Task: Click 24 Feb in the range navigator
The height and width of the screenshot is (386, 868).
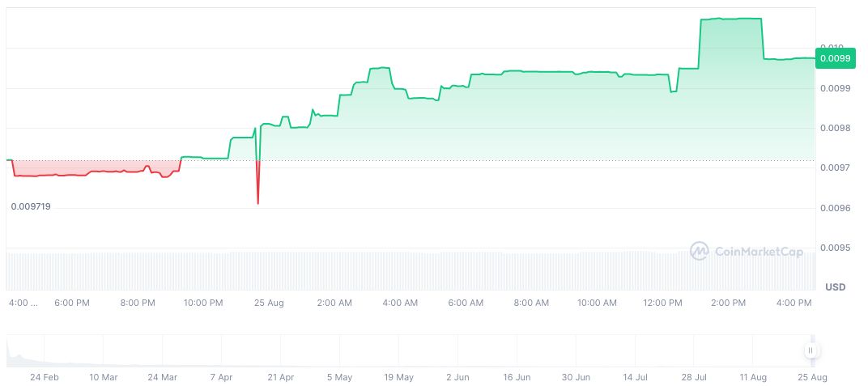Action: 45,377
